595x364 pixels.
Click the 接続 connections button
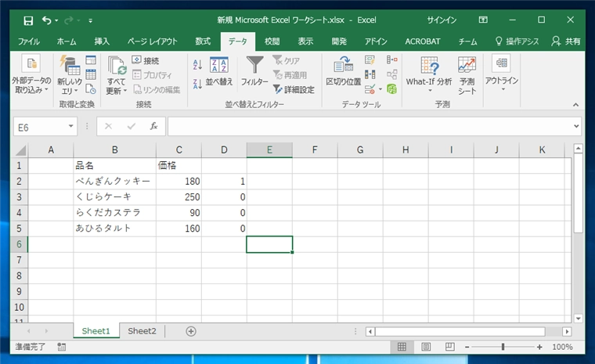point(146,61)
